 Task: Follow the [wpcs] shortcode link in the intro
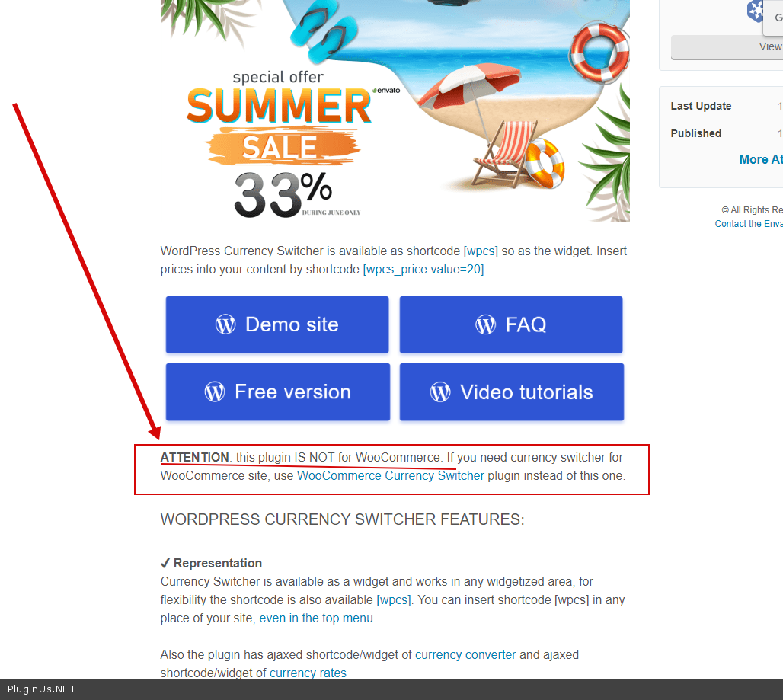coord(481,251)
